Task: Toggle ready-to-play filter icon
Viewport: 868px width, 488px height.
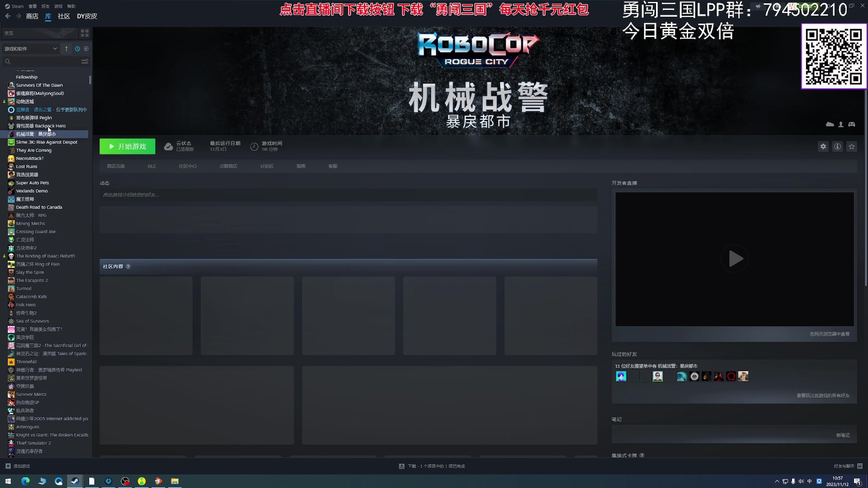Action: (86, 49)
